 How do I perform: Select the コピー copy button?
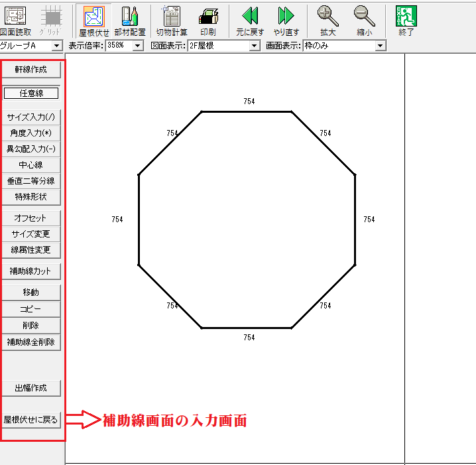(x=31, y=309)
